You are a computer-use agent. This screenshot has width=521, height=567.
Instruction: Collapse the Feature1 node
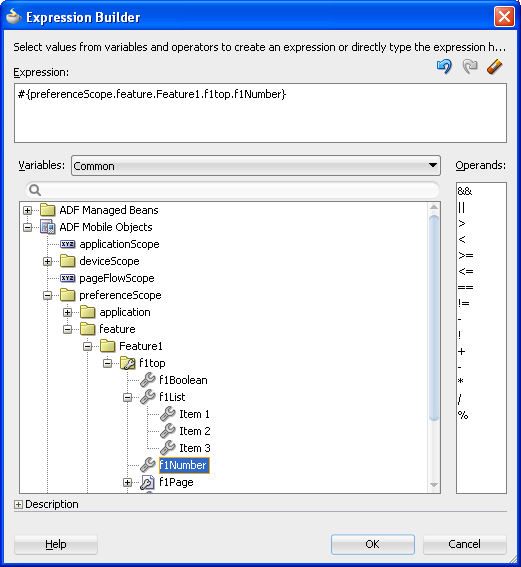87,346
